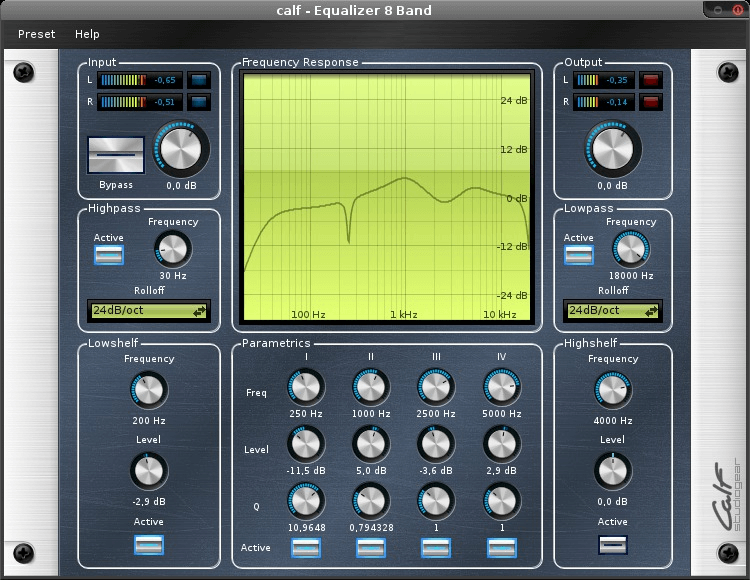The image size is (750, 580).
Task: Click Parametric III Freq knob 2500 Hz
Action: [436, 387]
